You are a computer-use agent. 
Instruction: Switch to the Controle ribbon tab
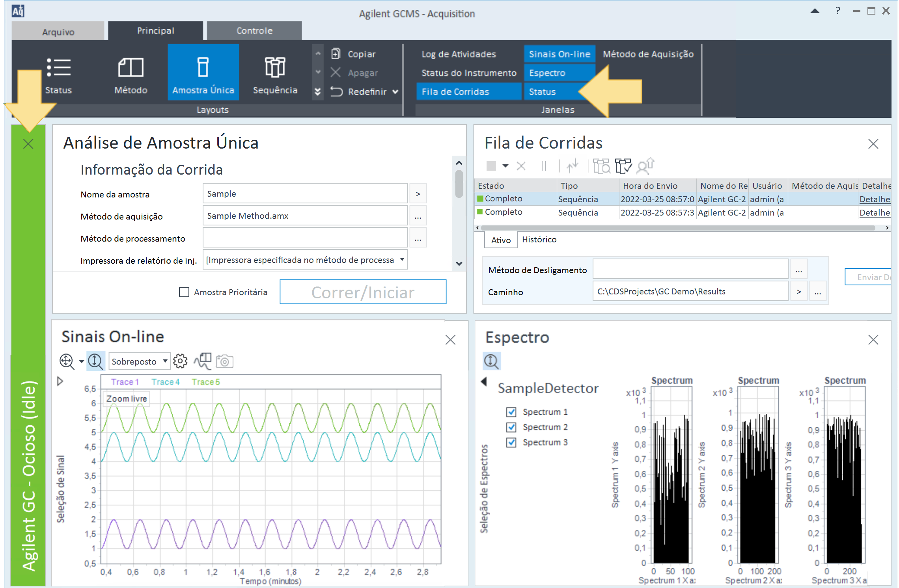tap(254, 30)
